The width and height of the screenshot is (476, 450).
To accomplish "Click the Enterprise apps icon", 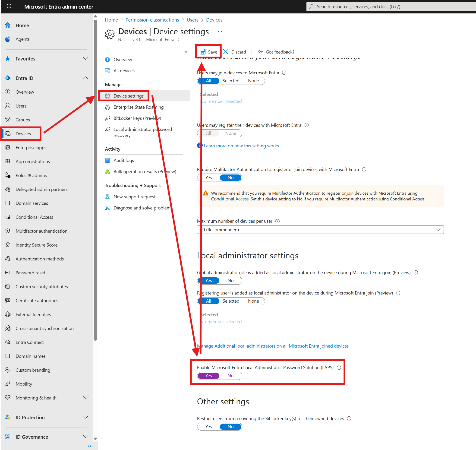I will [8, 148].
